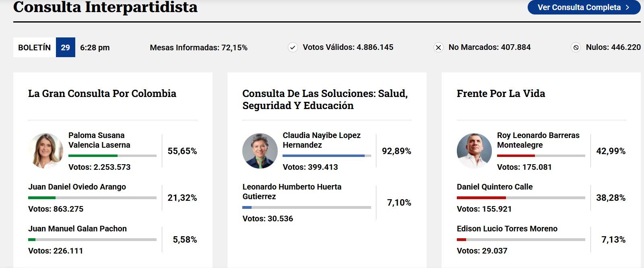Viewport: 644px width, 268px height.
Task: Select the BOLETÍN label
Action: coord(35,47)
